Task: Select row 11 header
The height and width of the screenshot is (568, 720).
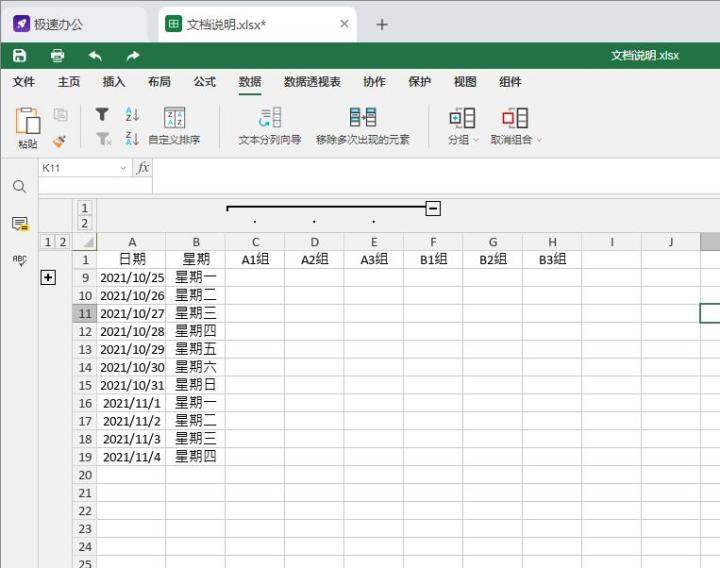Action: click(84, 314)
